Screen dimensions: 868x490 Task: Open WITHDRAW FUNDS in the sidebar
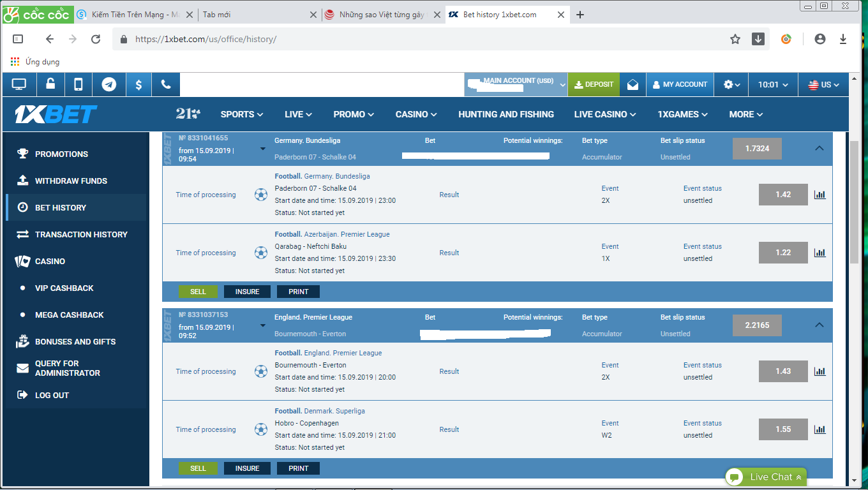point(76,181)
